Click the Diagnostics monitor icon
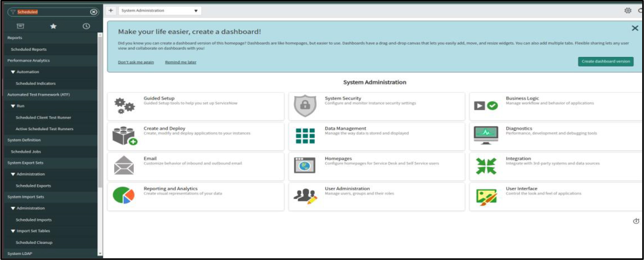This screenshot has width=644, height=260. (x=486, y=135)
